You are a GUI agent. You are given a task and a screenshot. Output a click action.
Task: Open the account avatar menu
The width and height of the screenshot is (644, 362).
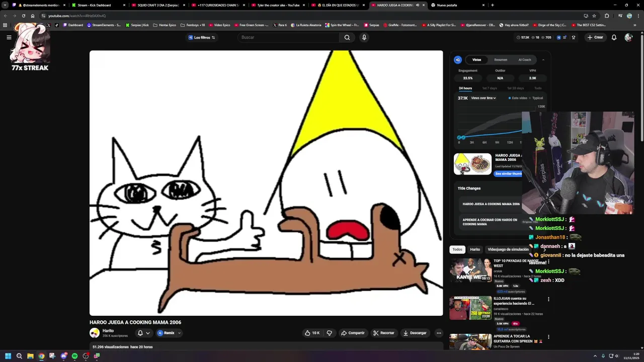click(628, 37)
